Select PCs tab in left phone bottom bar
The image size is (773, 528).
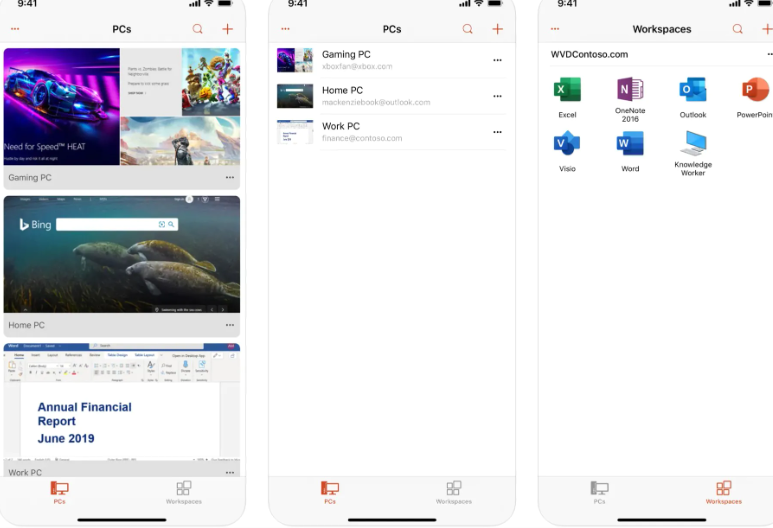pos(60,493)
